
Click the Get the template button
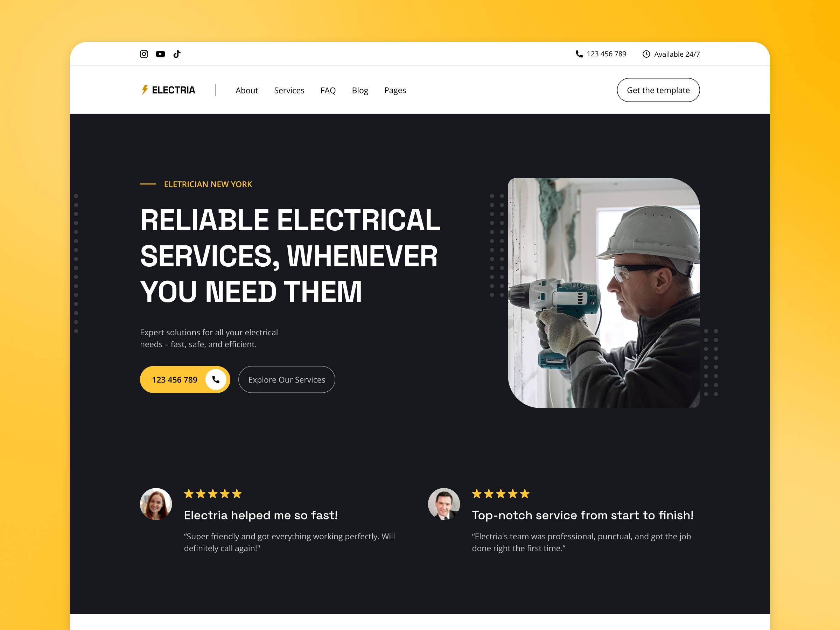658,90
